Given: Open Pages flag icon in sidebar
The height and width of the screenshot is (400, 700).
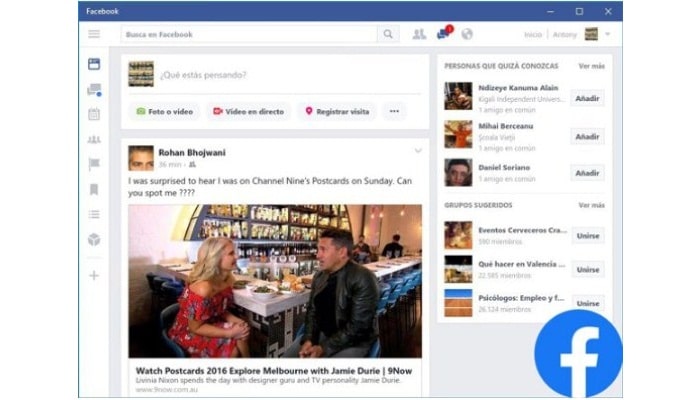Looking at the screenshot, I should coord(94,164).
